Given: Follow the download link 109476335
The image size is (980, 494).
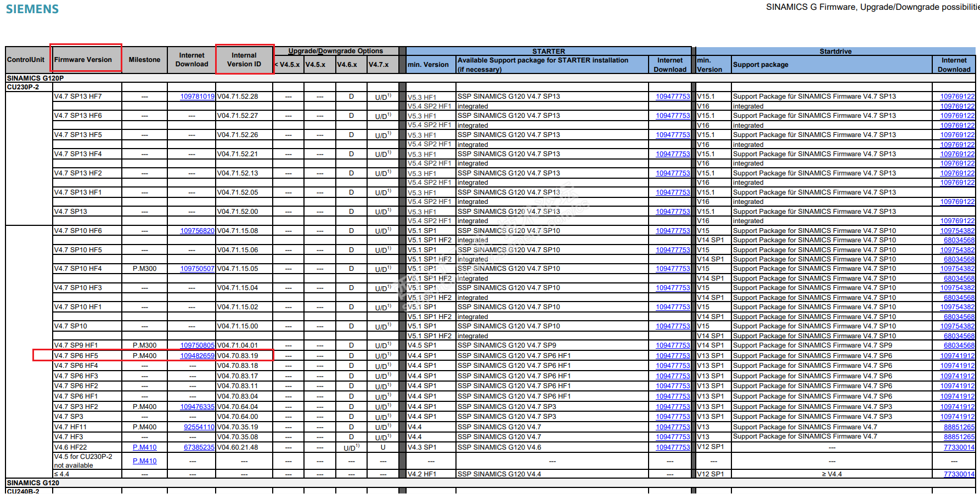Looking at the screenshot, I should [197, 407].
